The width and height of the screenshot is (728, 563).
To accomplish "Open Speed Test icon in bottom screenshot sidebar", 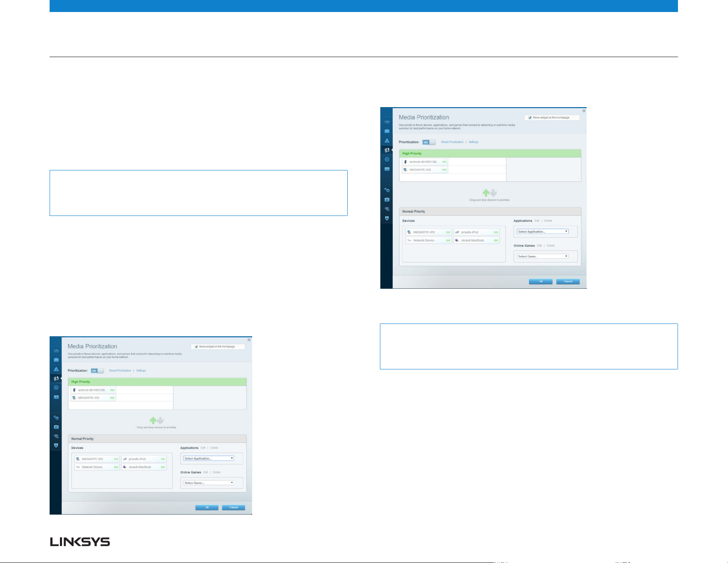I will [56, 388].
